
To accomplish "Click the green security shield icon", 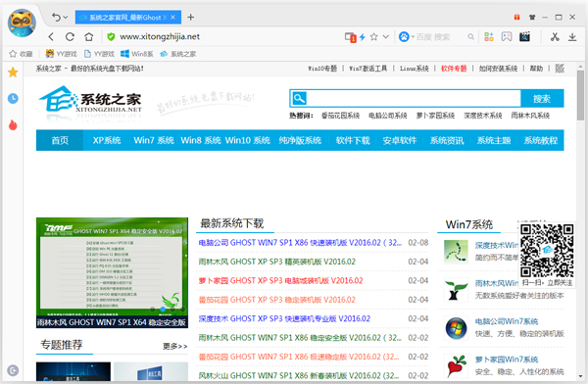I will click(x=111, y=37).
